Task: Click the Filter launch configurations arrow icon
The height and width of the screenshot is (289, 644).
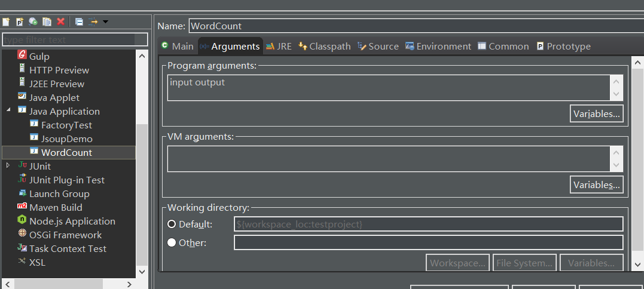Action: [x=93, y=21]
